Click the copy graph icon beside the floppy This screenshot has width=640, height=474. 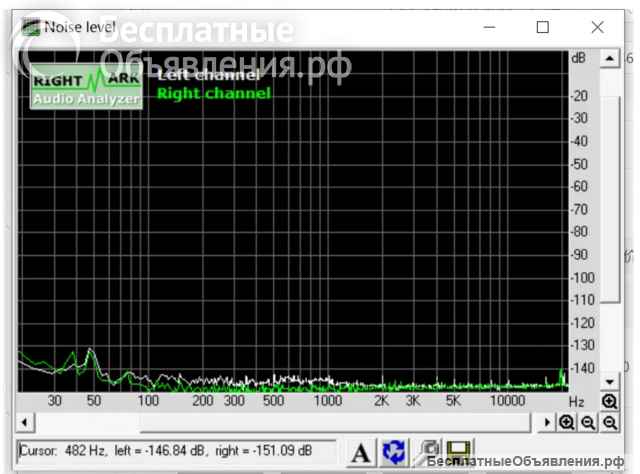pos(432,451)
